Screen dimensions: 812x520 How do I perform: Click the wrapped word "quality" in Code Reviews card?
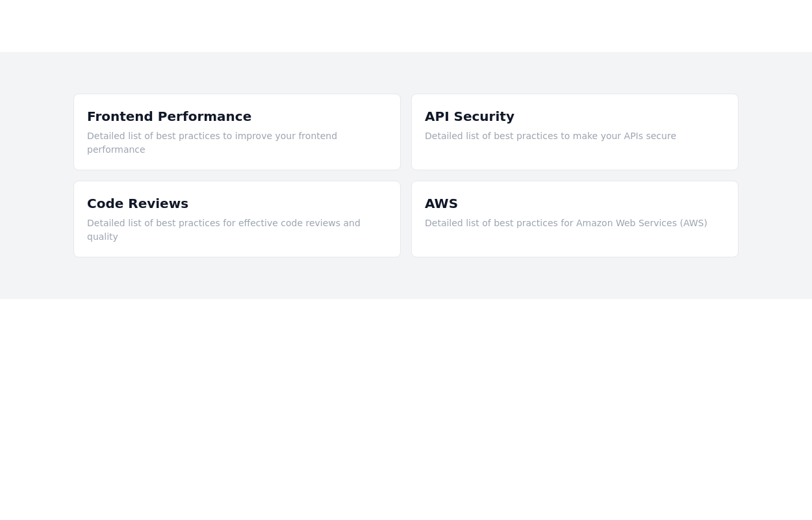103,237
